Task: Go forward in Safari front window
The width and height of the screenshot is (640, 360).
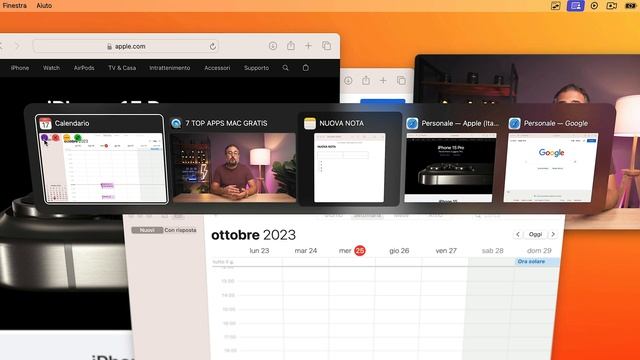Action: click(17, 46)
